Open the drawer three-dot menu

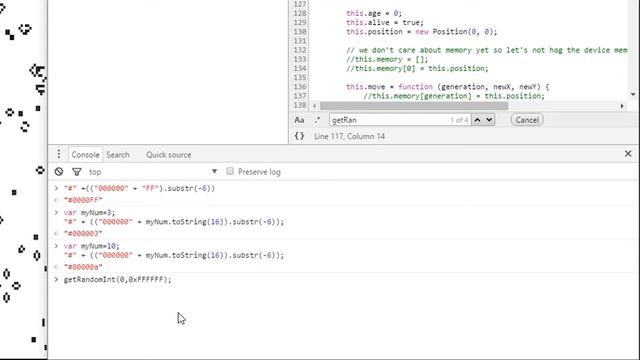coord(59,154)
